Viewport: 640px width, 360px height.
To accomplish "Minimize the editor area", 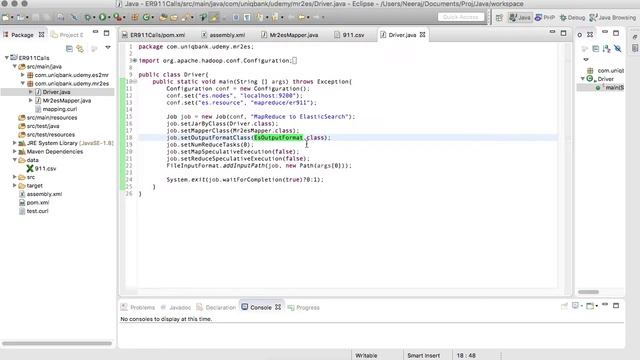I will 552,32.
